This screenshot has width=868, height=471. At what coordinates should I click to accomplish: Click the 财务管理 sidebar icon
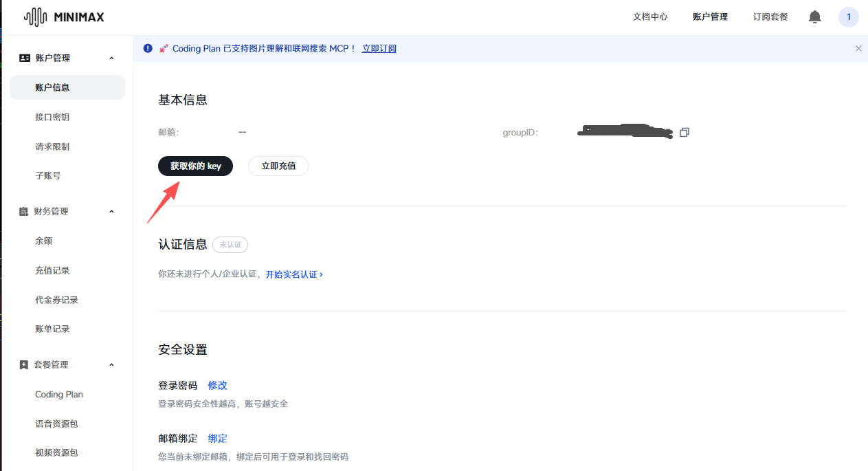tap(23, 211)
